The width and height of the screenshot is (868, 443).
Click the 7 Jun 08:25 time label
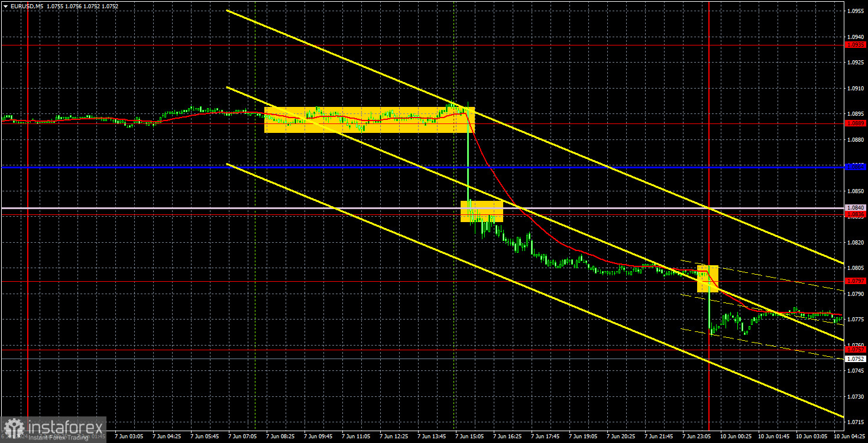pos(280,437)
